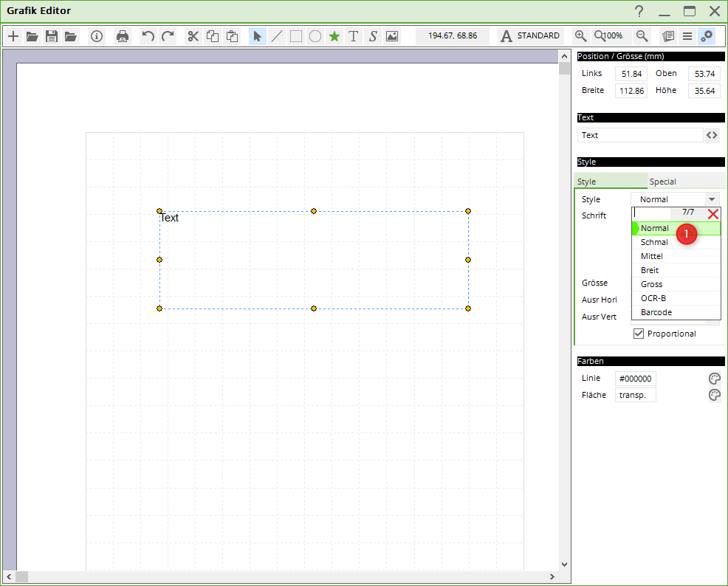Viewport: 728px width, 586px height.
Task: Open the Style dropdown arrow
Action: click(711, 199)
